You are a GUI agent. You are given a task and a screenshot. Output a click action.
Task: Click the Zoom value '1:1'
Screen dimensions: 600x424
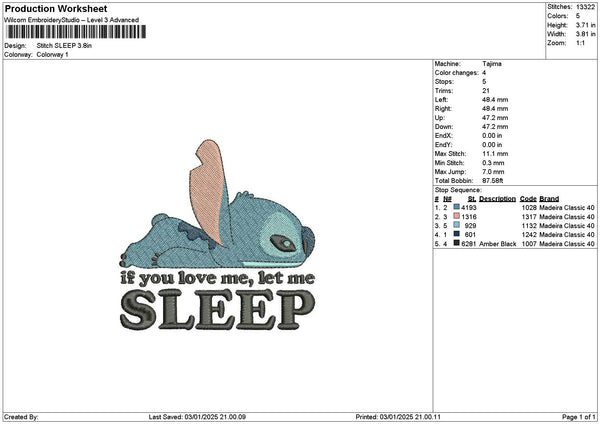(580, 43)
